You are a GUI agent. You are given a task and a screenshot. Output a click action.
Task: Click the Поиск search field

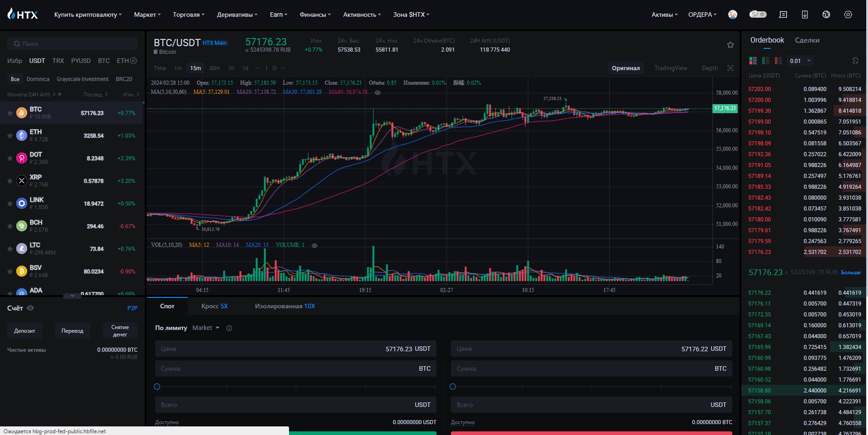pyautogui.click(x=72, y=44)
